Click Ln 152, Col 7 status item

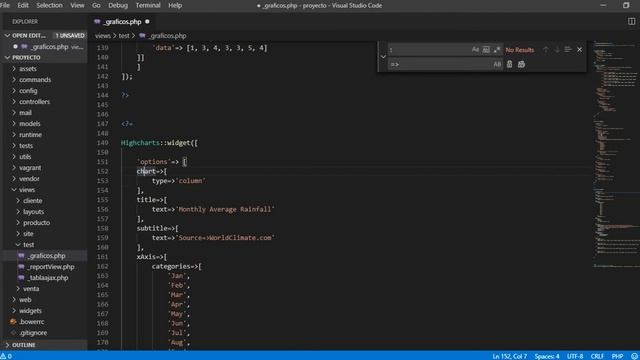coord(509,356)
